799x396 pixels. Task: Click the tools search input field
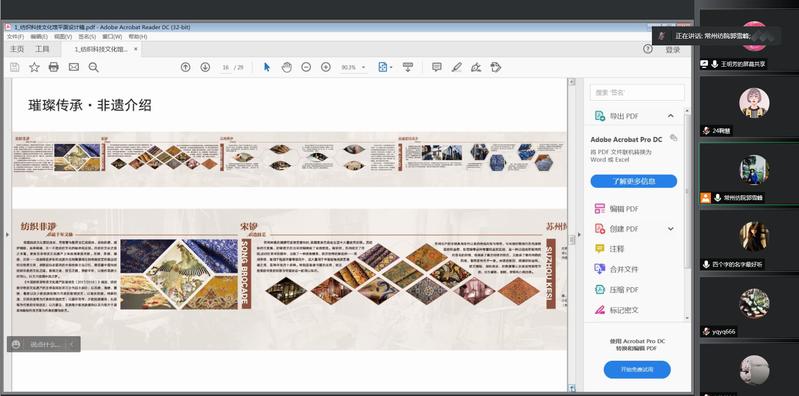[x=637, y=93]
